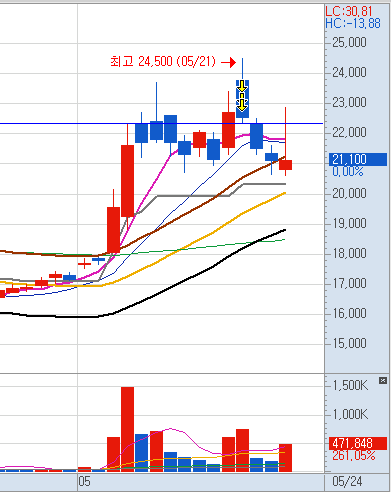Select the '최고 24,500 (05/21)' high annotation
Screen dimensions: 391x492
(x=163, y=62)
